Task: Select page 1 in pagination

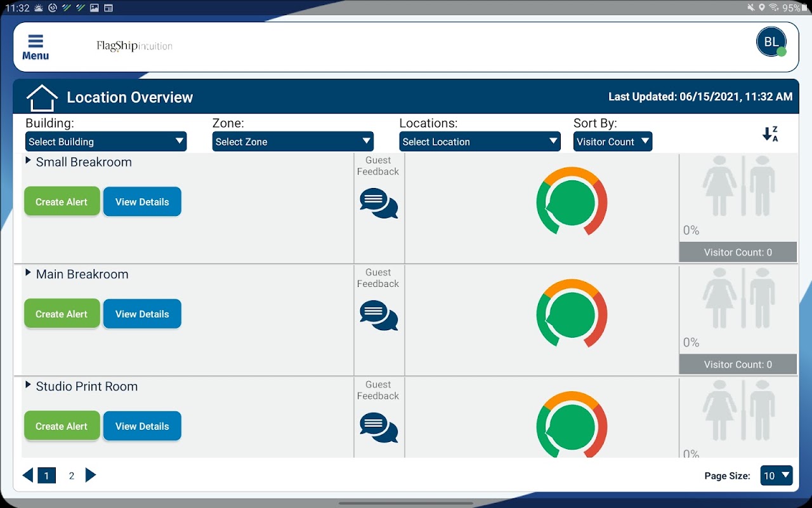Action: pos(46,476)
